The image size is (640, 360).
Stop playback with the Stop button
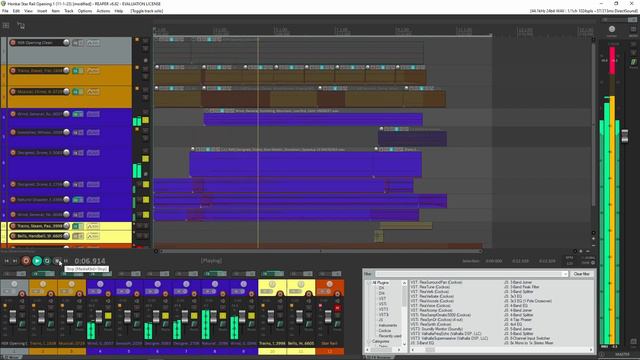coord(58,261)
